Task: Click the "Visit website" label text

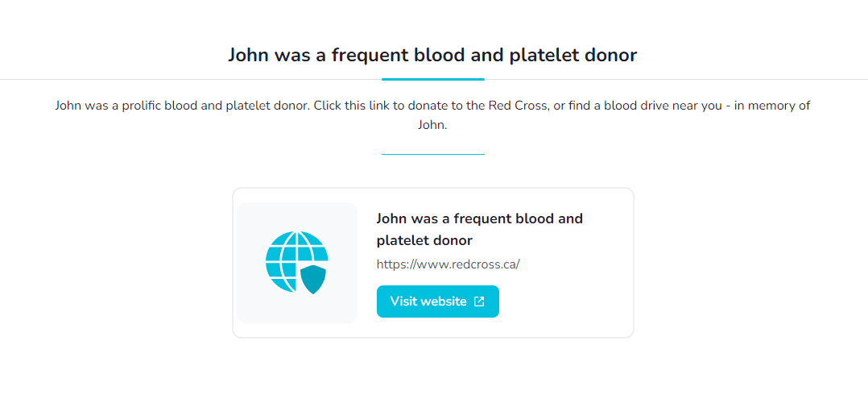Action: [428, 301]
